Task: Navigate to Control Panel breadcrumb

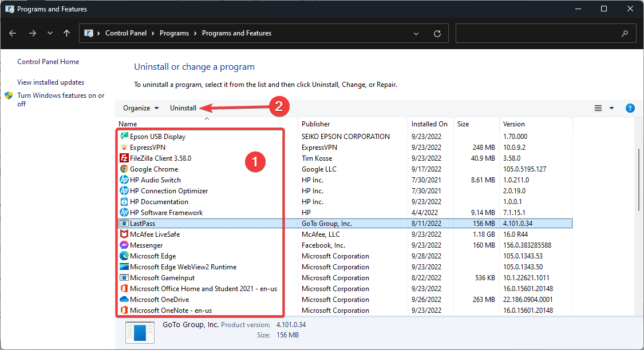Action: (x=126, y=33)
